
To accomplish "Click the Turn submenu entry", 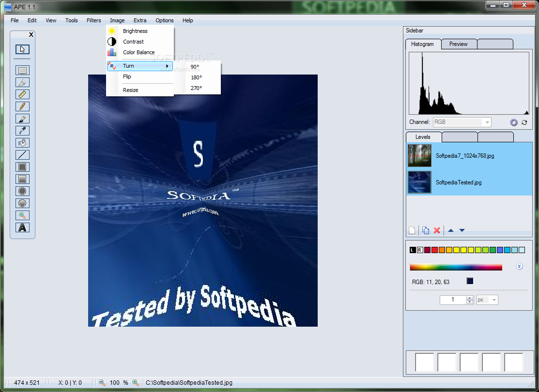I will pyautogui.click(x=140, y=66).
